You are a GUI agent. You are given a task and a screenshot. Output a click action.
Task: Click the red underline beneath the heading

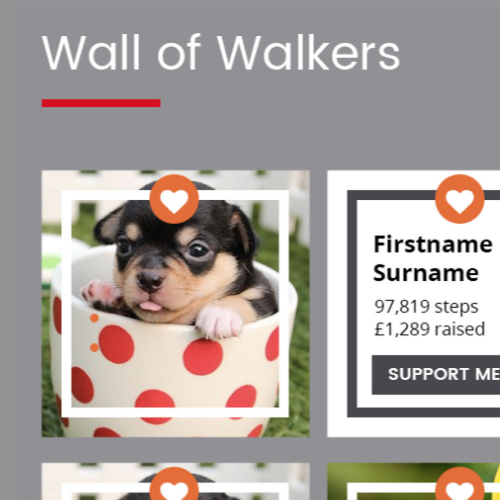click(x=101, y=103)
